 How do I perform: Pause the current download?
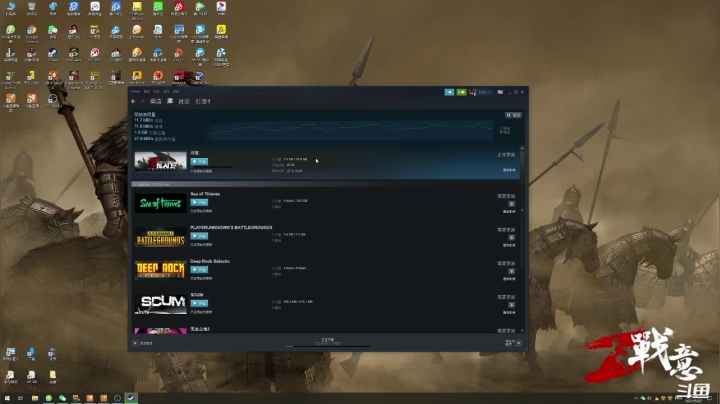[x=513, y=115]
